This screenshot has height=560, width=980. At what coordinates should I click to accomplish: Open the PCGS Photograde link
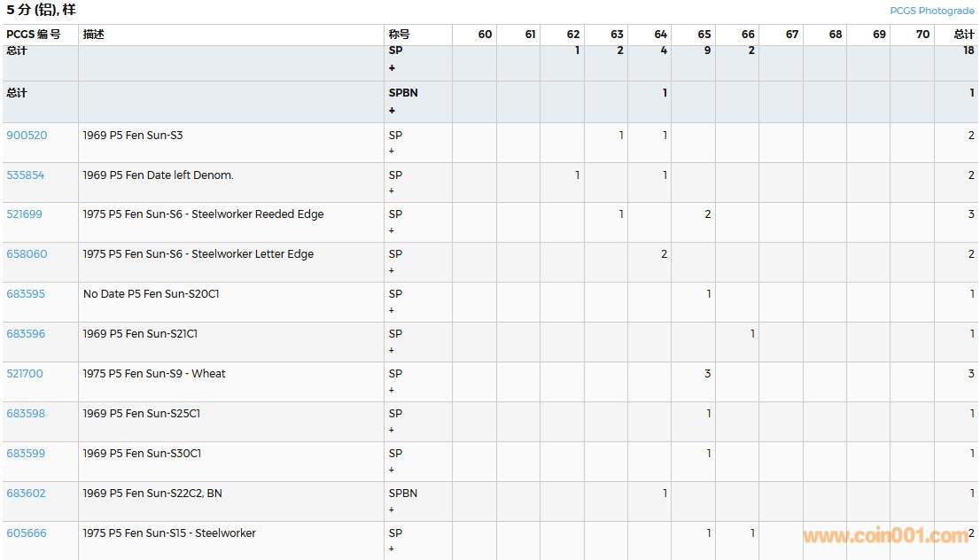tap(931, 11)
